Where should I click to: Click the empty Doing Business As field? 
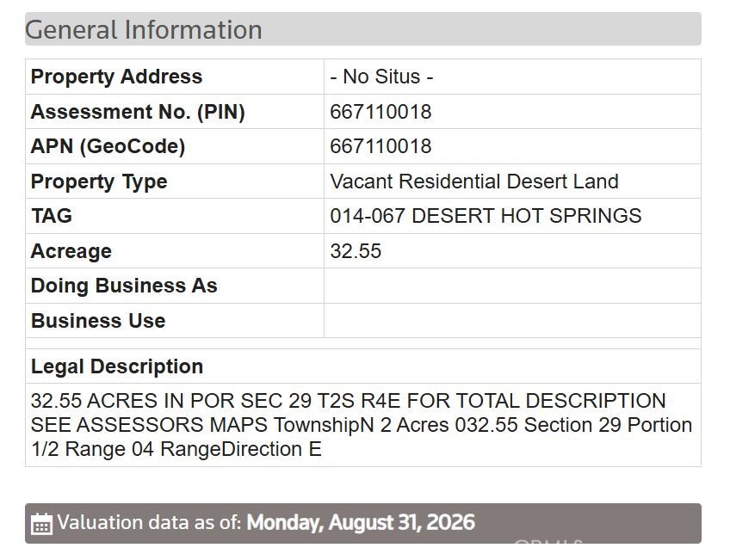[x=512, y=286]
